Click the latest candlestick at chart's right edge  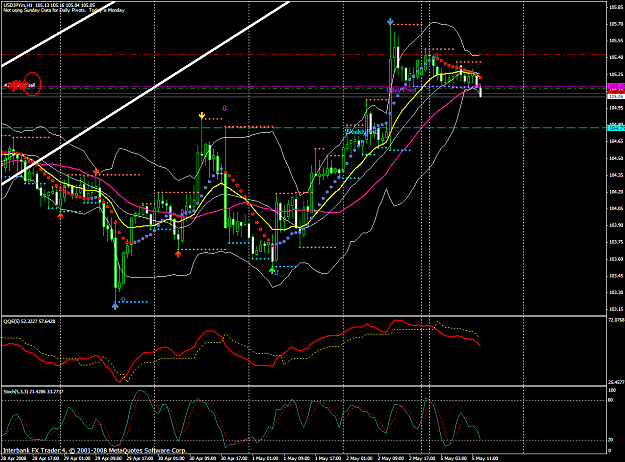click(481, 92)
